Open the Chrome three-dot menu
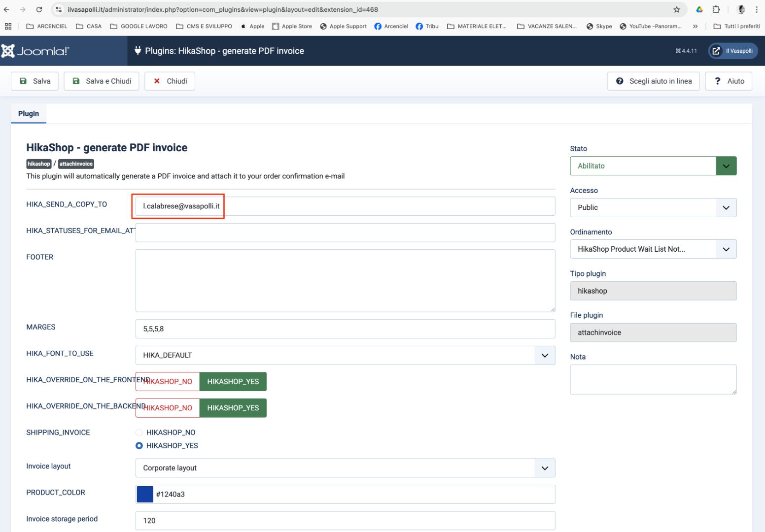The image size is (765, 532). (x=757, y=9)
